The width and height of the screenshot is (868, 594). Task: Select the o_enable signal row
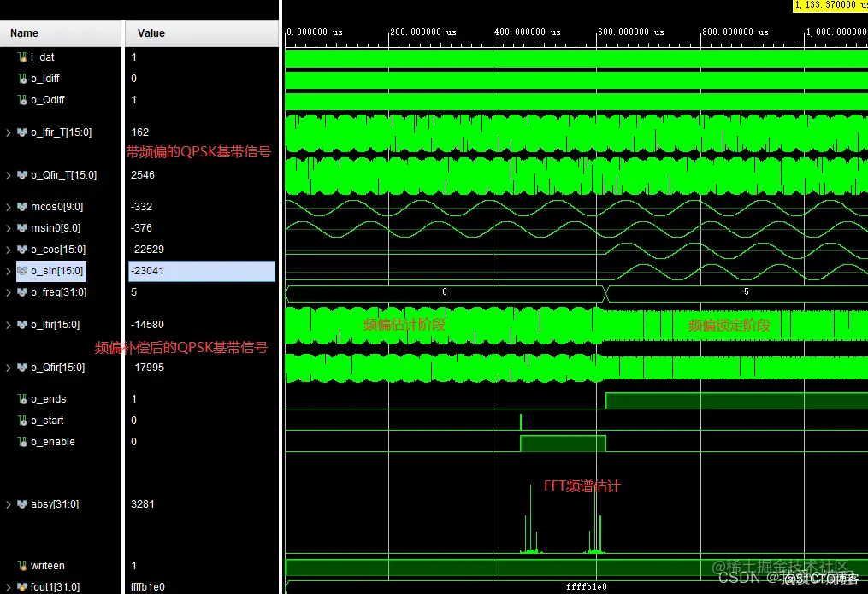53,442
